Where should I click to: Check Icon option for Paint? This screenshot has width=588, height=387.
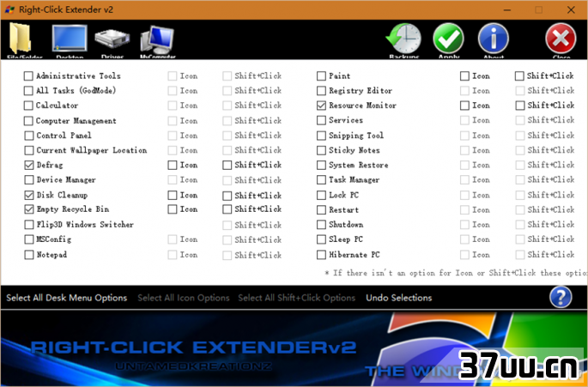(x=464, y=76)
